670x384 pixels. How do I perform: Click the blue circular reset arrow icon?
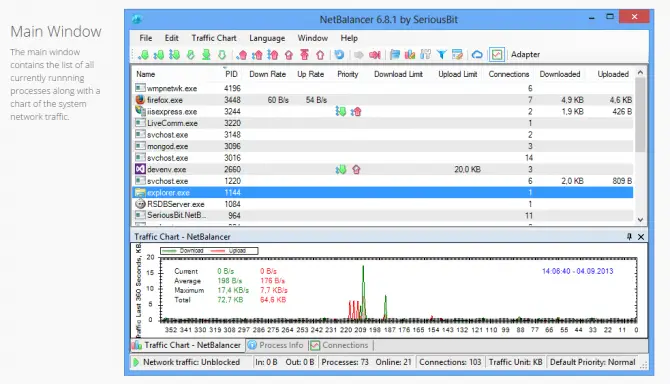[x=339, y=55]
